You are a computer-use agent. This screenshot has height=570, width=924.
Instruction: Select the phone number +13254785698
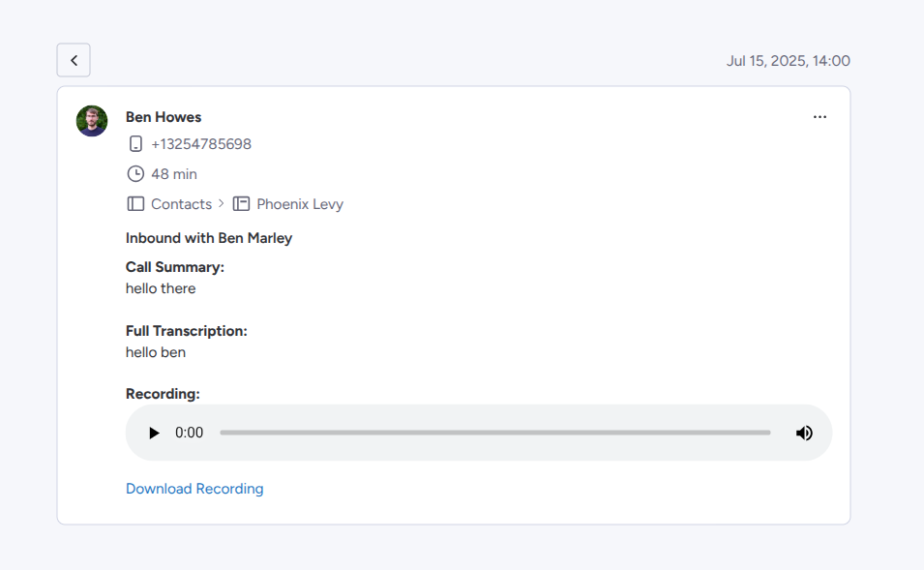click(201, 144)
